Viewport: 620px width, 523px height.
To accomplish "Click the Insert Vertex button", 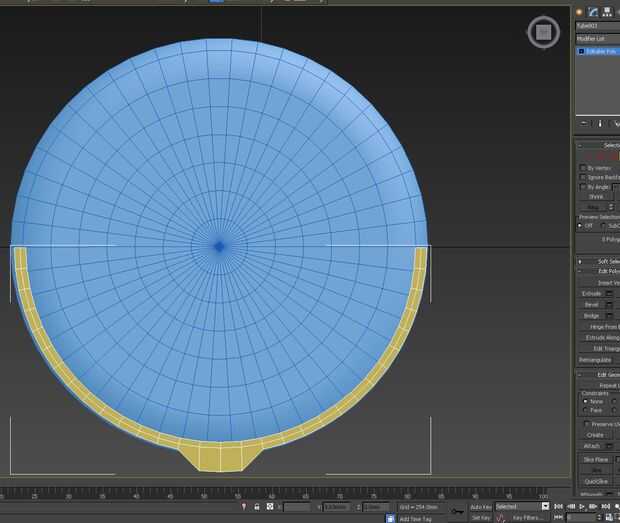I will pos(599,283).
